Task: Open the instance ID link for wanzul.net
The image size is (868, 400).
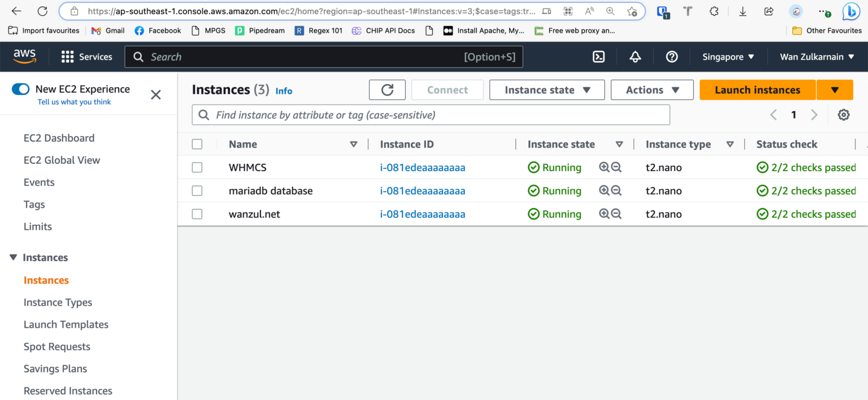Action: coord(423,214)
